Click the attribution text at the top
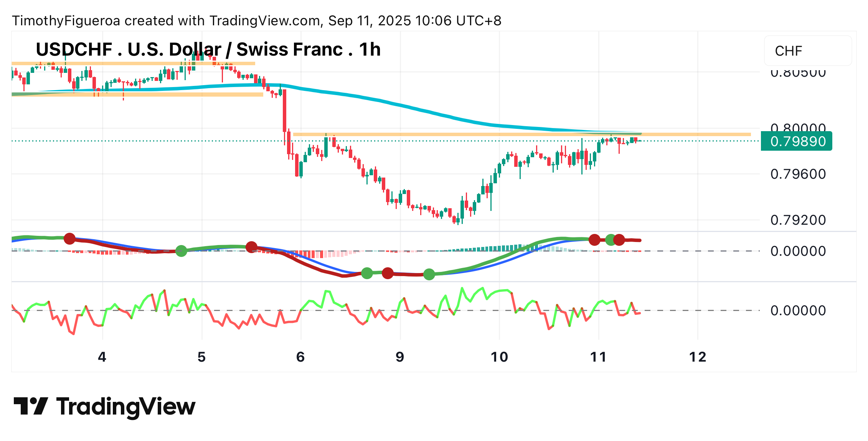The height and width of the screenshot is (441, 868). point(257,21)
